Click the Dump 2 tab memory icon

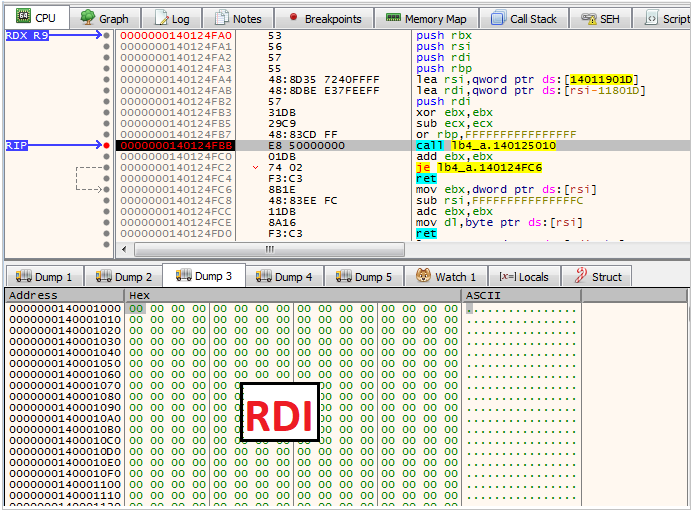[x=104, y=276]
